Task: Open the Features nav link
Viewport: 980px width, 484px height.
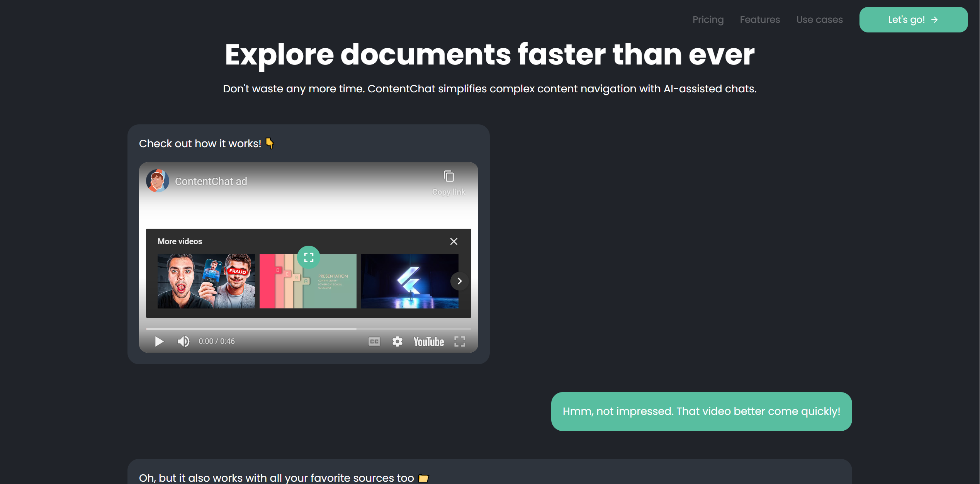Action: coord(760,20)
